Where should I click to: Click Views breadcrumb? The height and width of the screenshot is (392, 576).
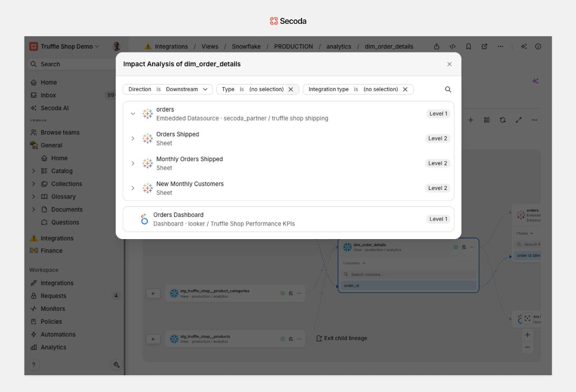(x=210, y=46)
